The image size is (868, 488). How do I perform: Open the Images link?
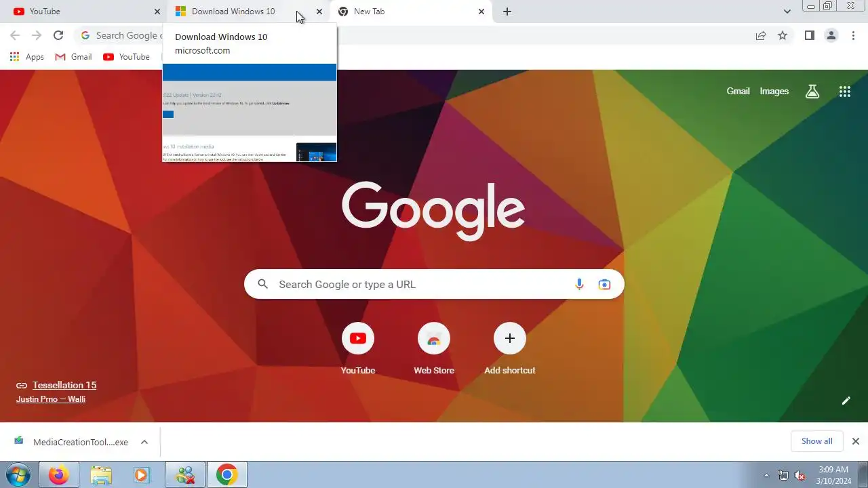pyautogui.click(x=774, y=91)
